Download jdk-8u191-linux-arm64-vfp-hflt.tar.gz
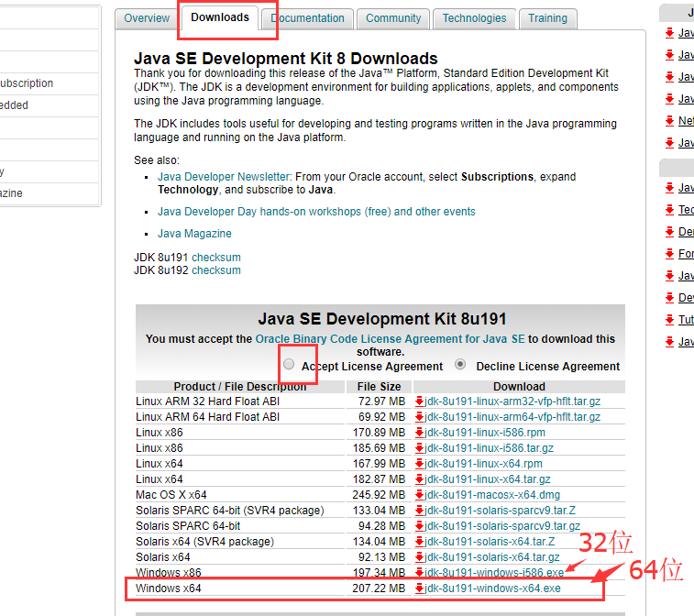Viewport: 694px width, 616px height. (512, 417)
